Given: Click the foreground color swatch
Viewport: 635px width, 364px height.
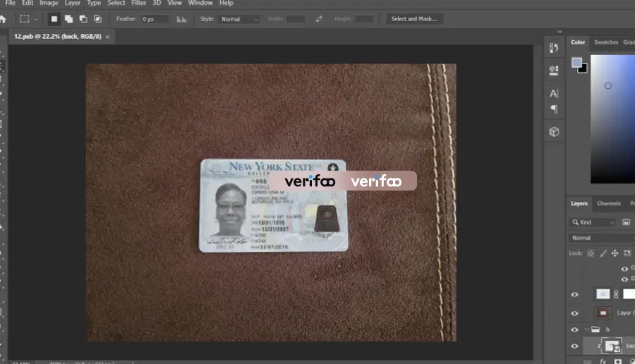Looking at the screenshot, I should [576, 63].
